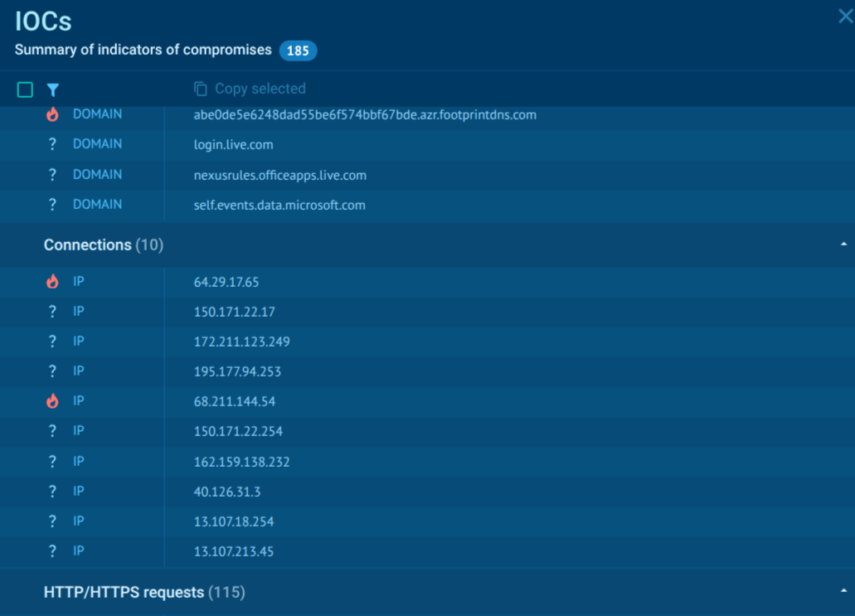
Task: Click question mark beside 162.159.138.232
Action: tap(52, 462)
